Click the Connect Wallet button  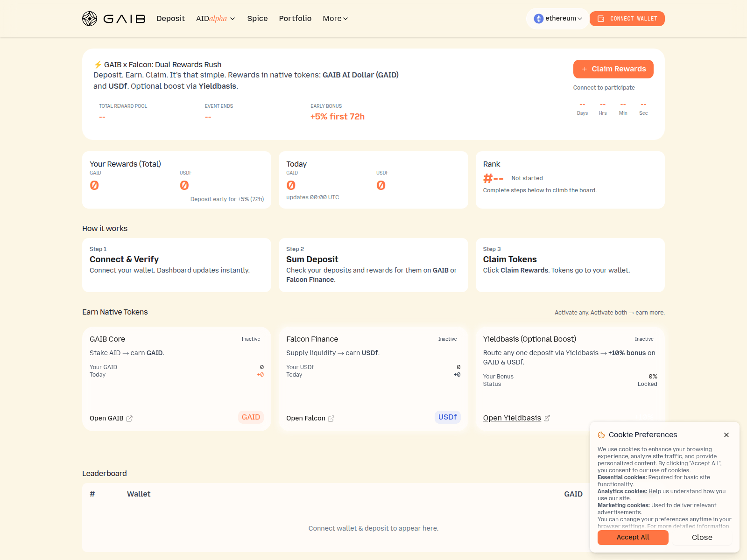pos(627,19)
